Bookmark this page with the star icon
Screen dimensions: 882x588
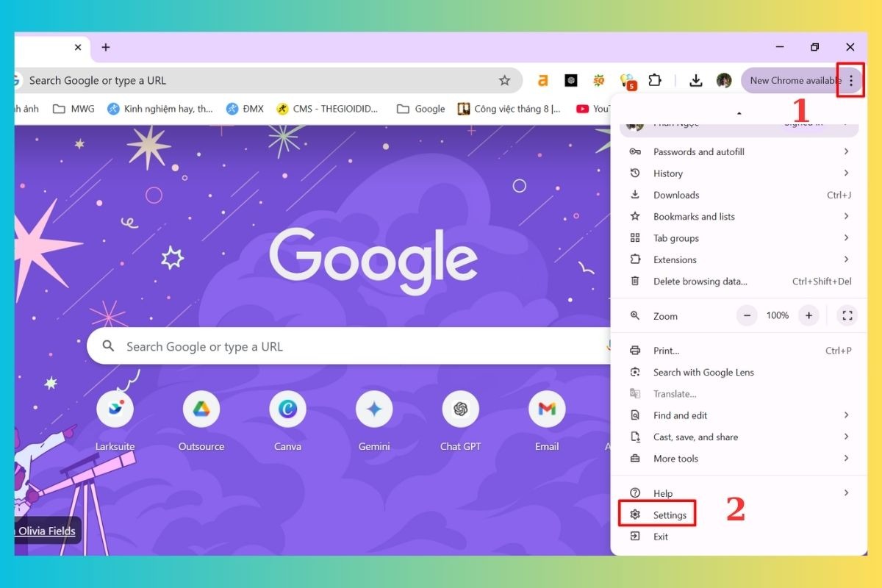pos(504,81)
